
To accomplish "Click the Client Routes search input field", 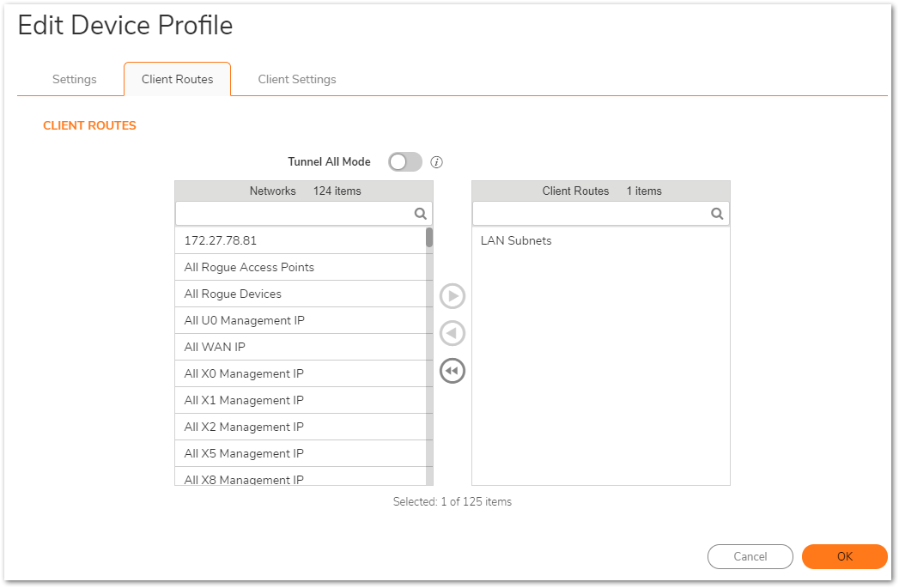I will (591, 214).
